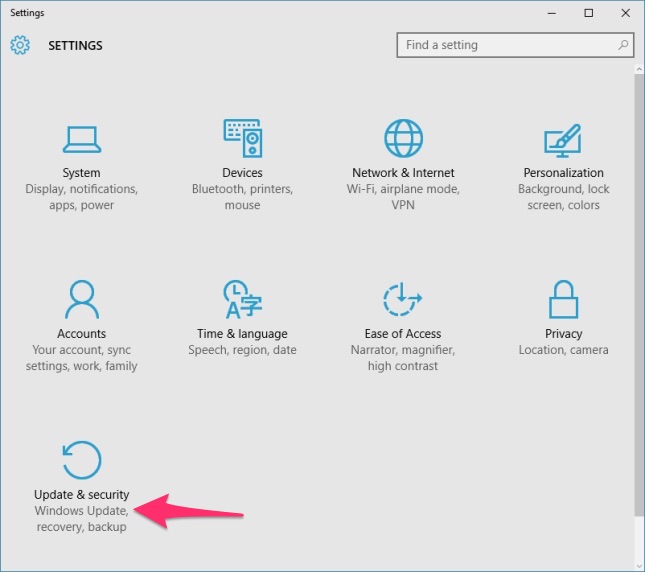
Task: Select the Accounts category label
Action: [x=81, y=333]
